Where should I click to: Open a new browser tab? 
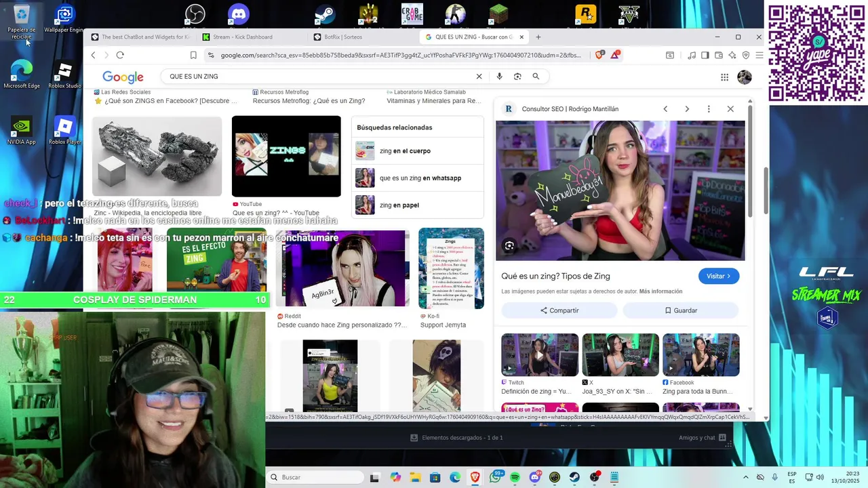pos(538,37)
